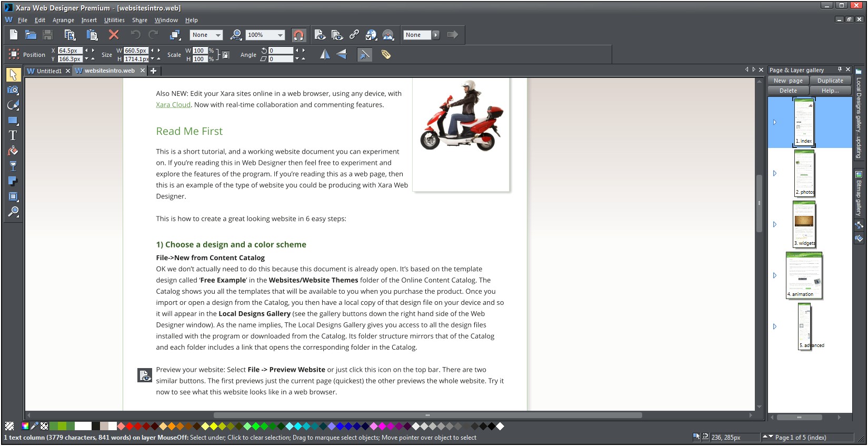This screenshot has width=868, height=446.
Task: Save the document with the floppy icon
Action: 48,35
